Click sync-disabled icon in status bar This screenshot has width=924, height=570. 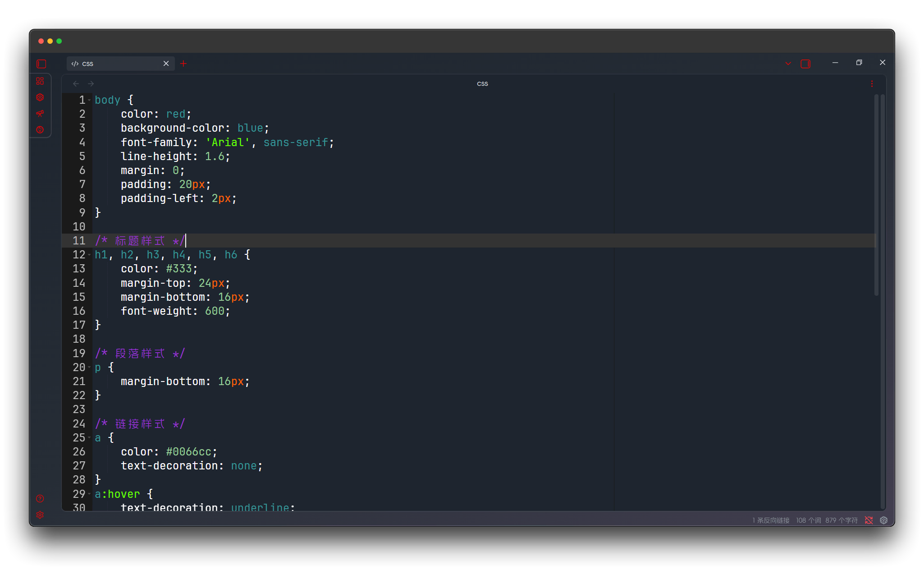(869, 520)
